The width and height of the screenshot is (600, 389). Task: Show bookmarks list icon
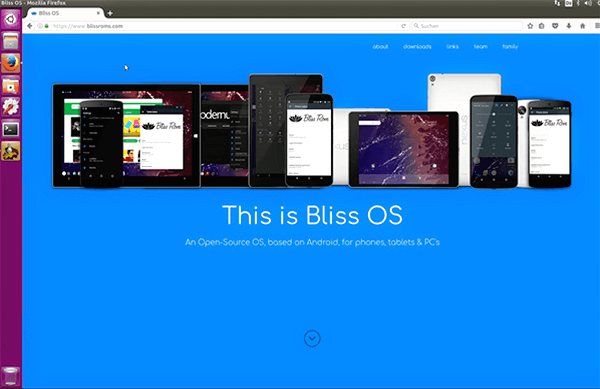541,26
